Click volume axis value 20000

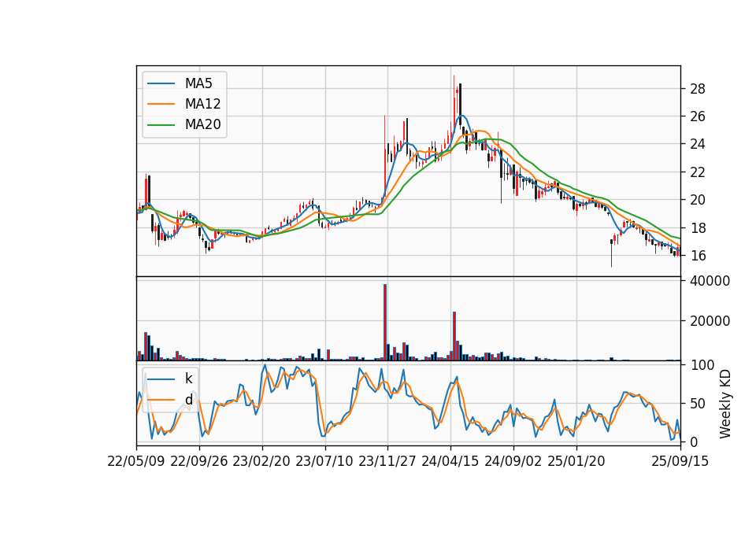click(710, 321)
